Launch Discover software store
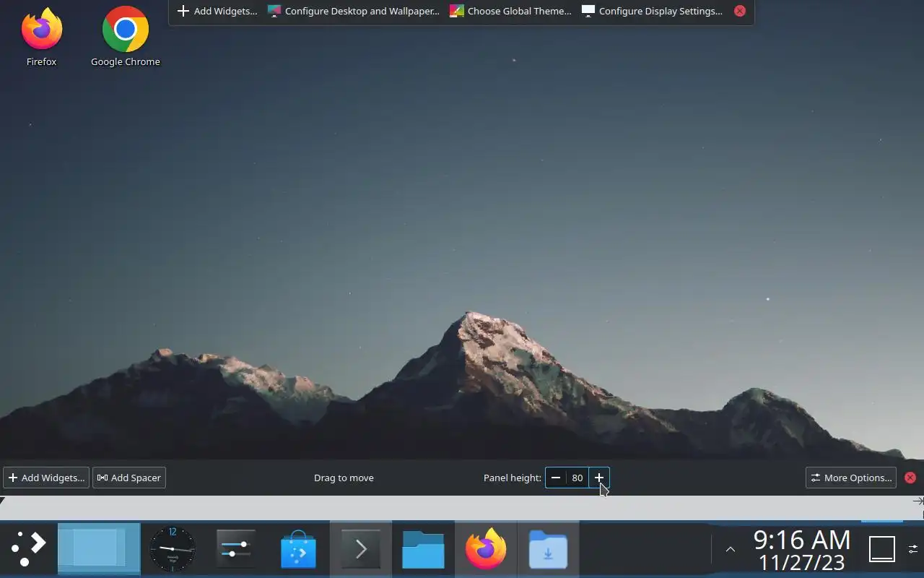The image size is (924, 578). click(x=298, y=549)
